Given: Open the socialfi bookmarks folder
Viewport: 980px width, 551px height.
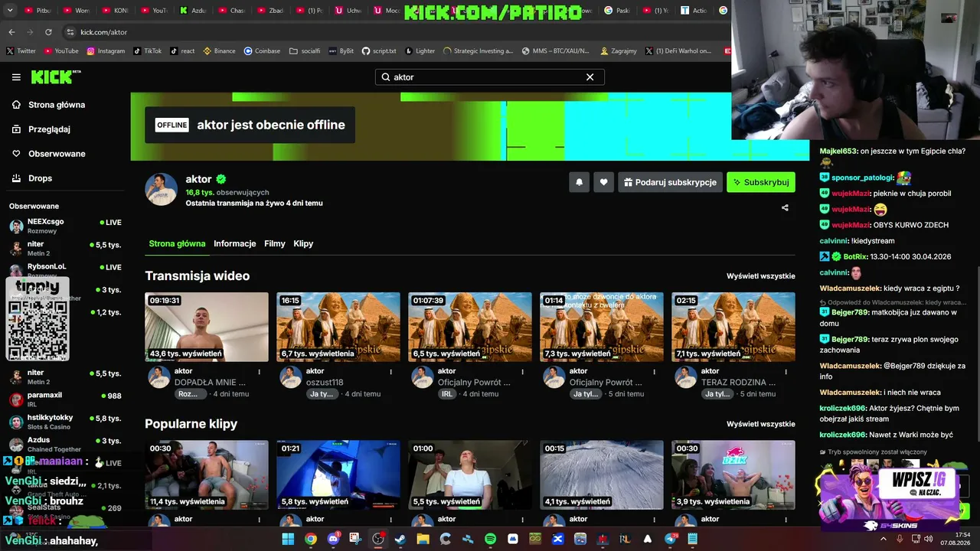Looking at the screenshot, I should 305,51.
